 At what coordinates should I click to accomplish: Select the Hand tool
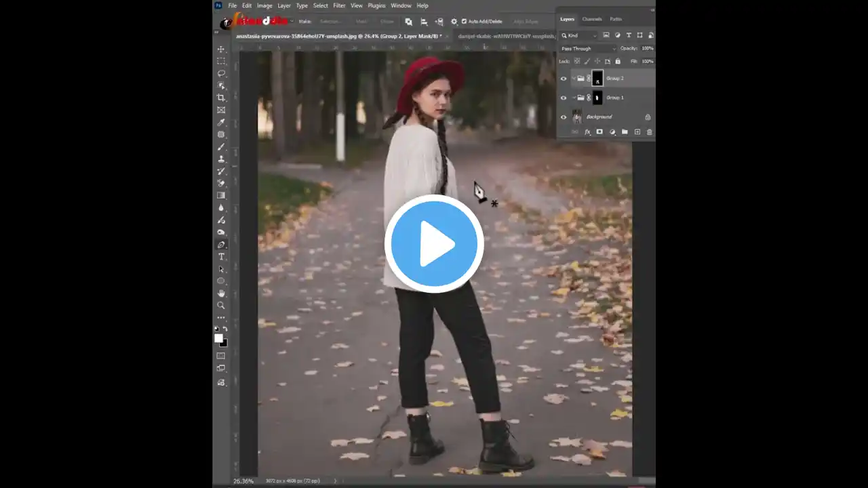pos(221,293)
